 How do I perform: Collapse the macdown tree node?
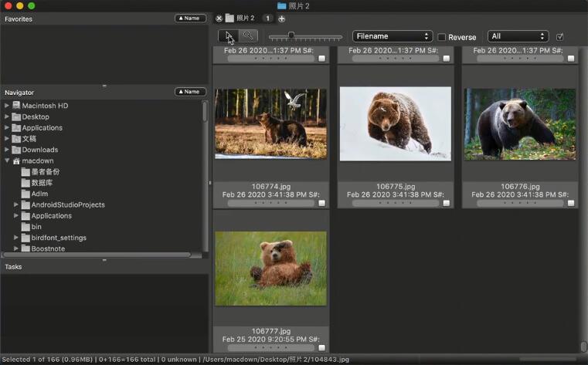(x=7, y=161)
